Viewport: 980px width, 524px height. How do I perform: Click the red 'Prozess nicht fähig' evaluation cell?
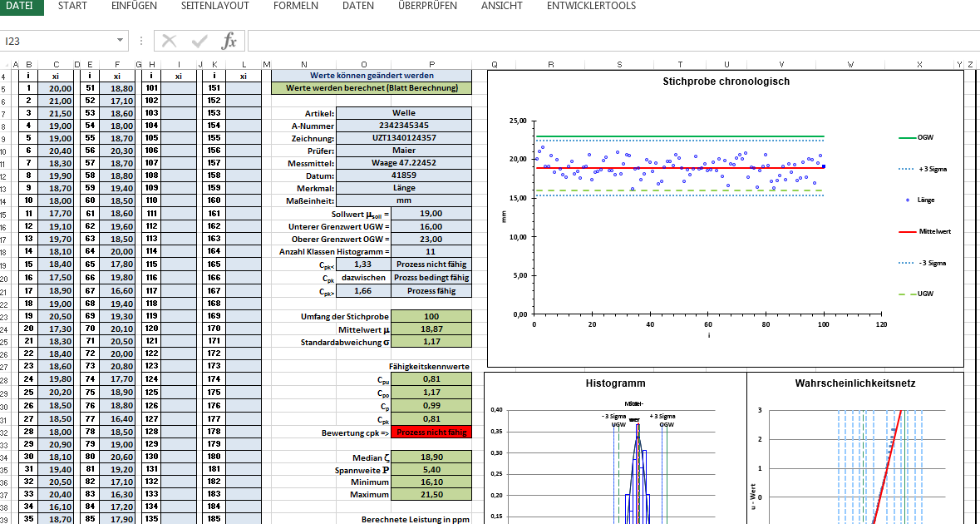431,432
